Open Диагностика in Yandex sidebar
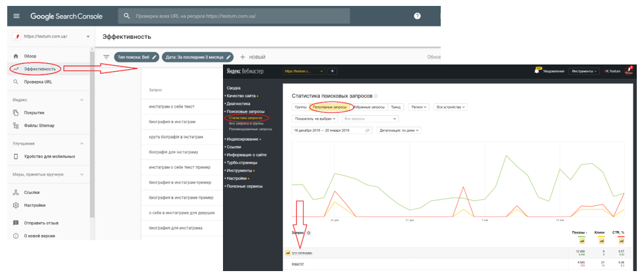 [x=238, y=103]
